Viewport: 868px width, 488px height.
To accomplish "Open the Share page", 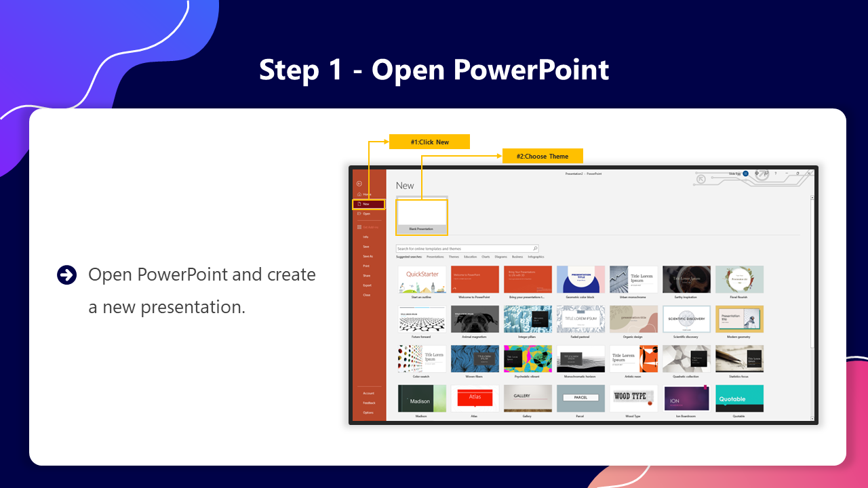I will [x=368, y=276].
